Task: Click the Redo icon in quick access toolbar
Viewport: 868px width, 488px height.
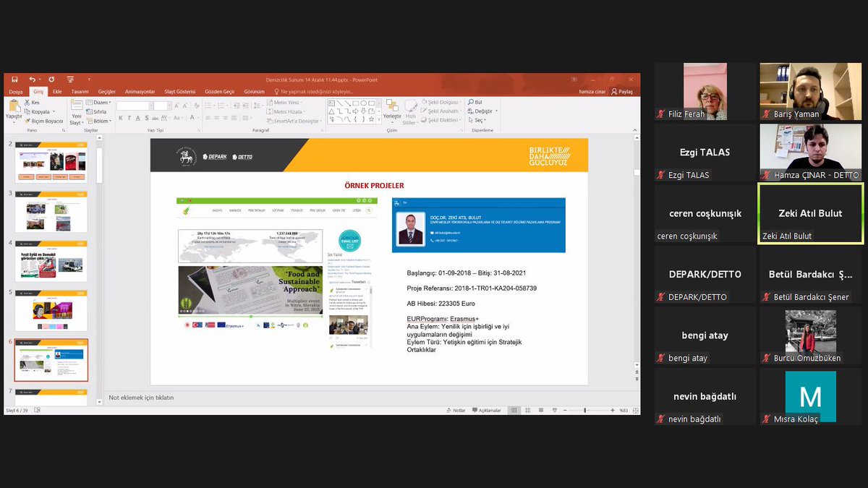Action: pyautogui.click(x=51, y=80)
